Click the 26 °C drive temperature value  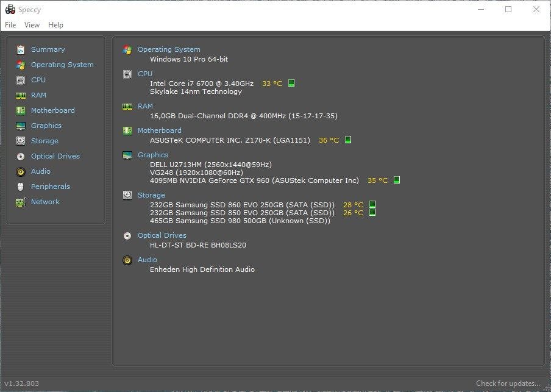point(353,213)
